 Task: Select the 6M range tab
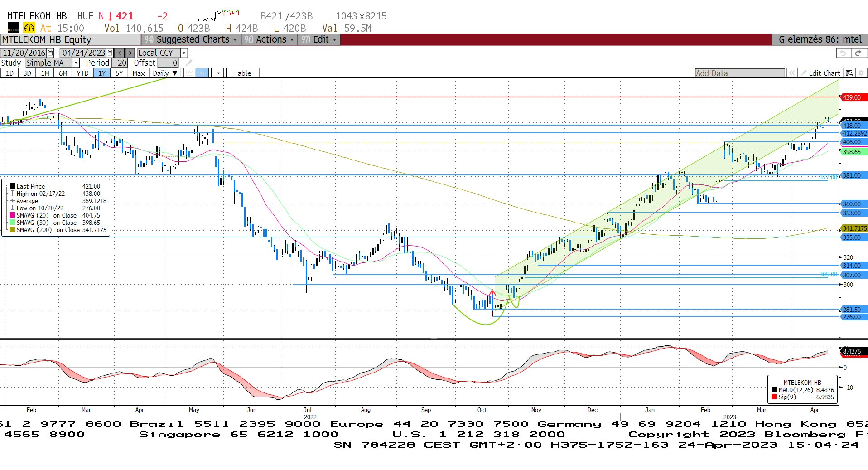tap(63, 73)
